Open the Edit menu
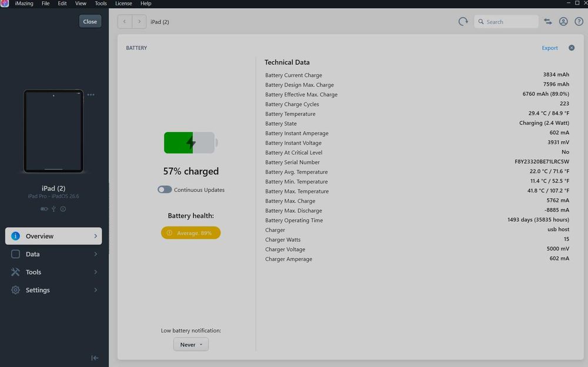This screenshot has width=588, height=367. [62, 4]
